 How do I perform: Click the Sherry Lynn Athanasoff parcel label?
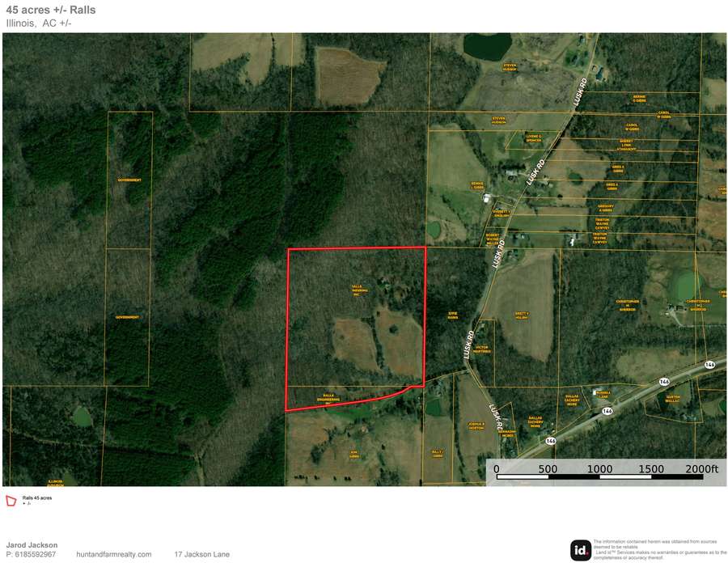coord(626,146)
